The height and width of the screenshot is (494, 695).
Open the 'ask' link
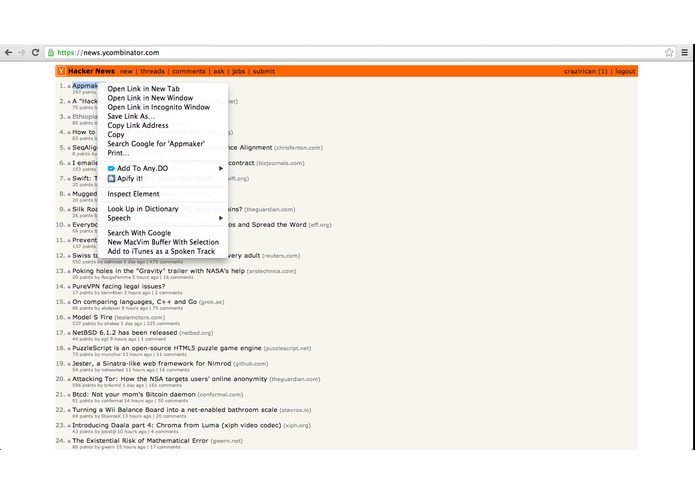(x=219, y=71)
